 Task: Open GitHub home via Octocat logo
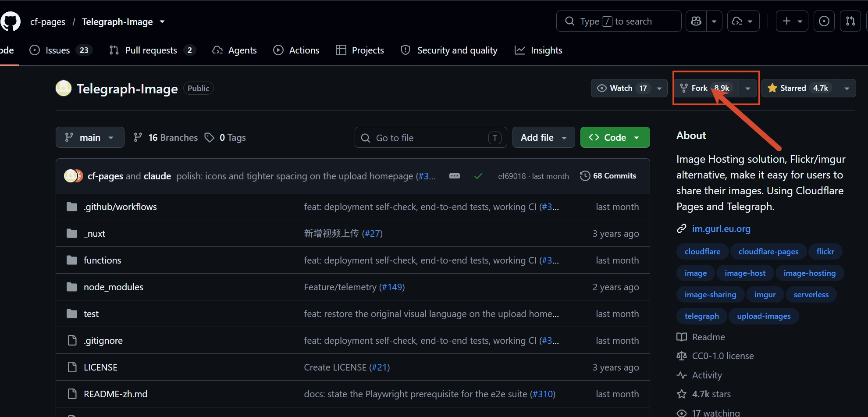coord(10,21)
